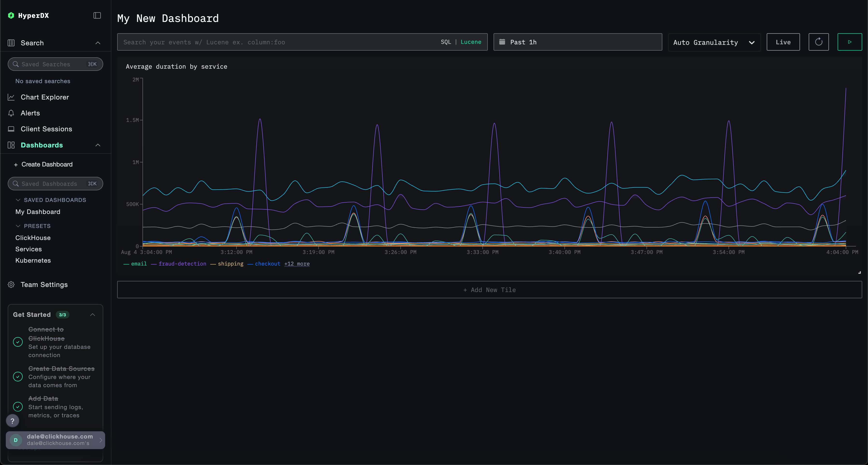Open the Past 1h time range picker
The height and width of the screenshot is (465, 868).
(x=577, y=42)
